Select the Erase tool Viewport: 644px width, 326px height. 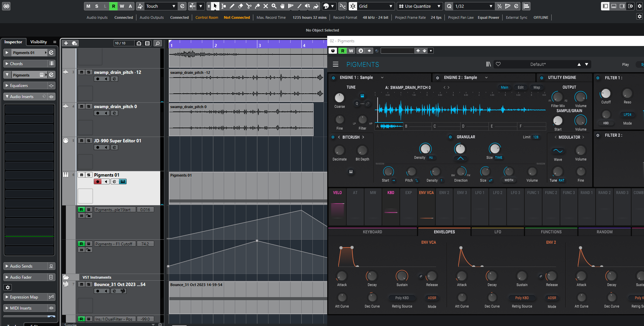point(241,6)
